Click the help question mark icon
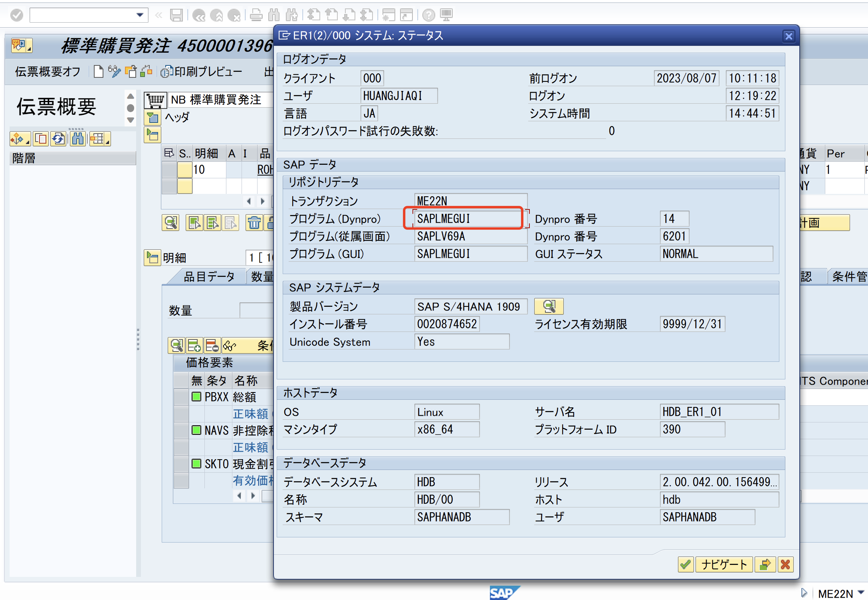 click(x=428, y=15)
